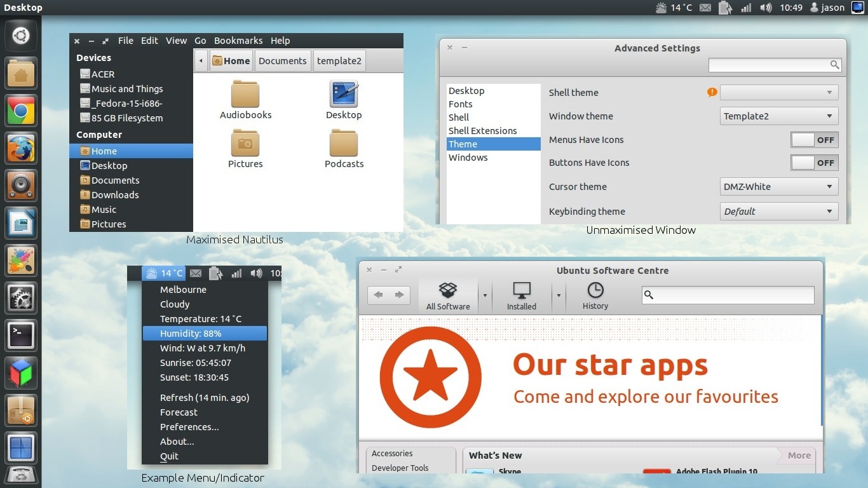The height and width of the screenshot is (488, 868).
Task: Select Shell Extensions in Advanced Settings sidebar
Action: [x=493, y=131]
